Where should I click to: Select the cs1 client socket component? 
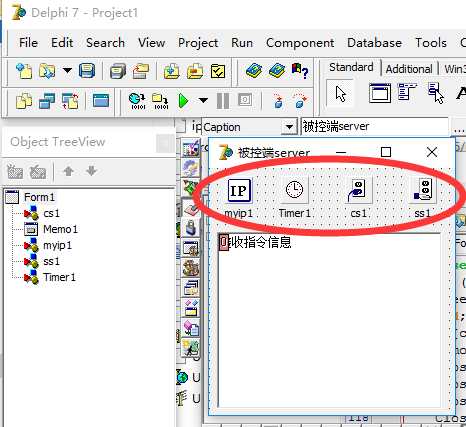[358, 190]
